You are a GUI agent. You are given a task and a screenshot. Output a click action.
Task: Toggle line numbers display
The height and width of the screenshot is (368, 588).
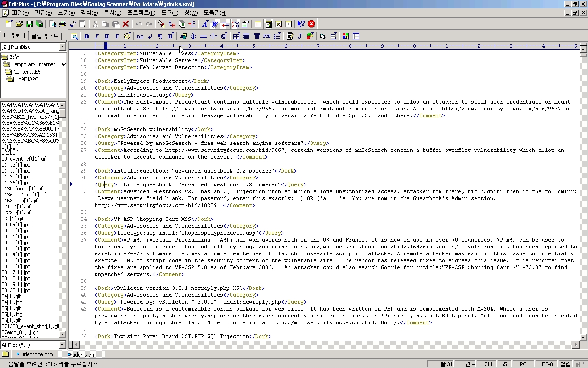(236, 24)
